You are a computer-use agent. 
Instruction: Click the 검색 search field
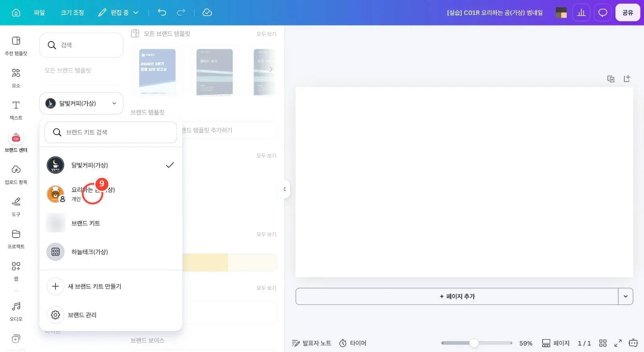pyautogui.click(x=81, y=45)
